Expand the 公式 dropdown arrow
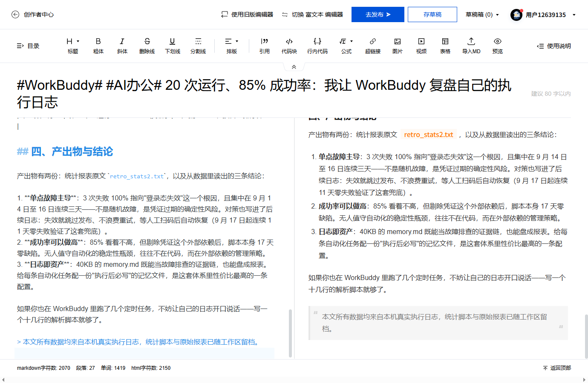Viewport: 588px width, 383px height. (352, 41)
